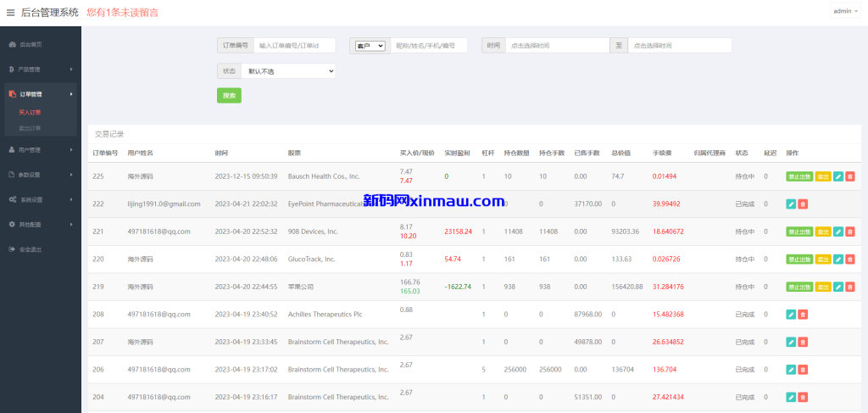Click the stock name GlucoTrack, Inc.

tap(312, 260)
